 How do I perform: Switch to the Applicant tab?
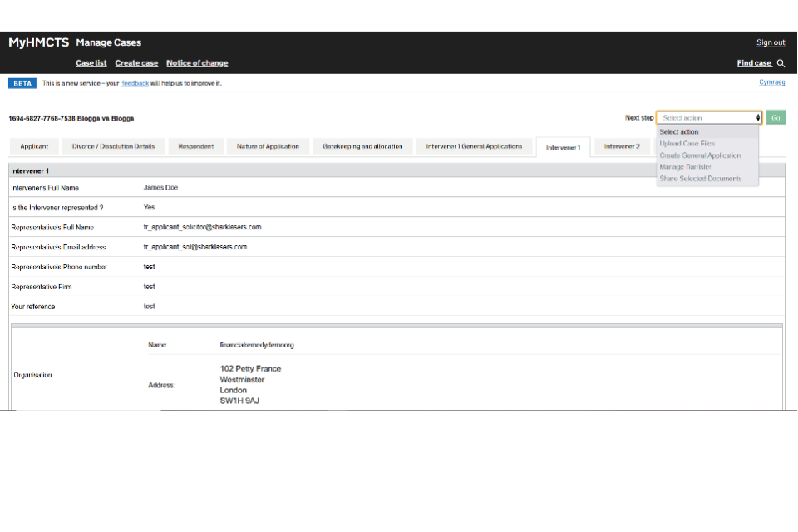pos(34,146)
